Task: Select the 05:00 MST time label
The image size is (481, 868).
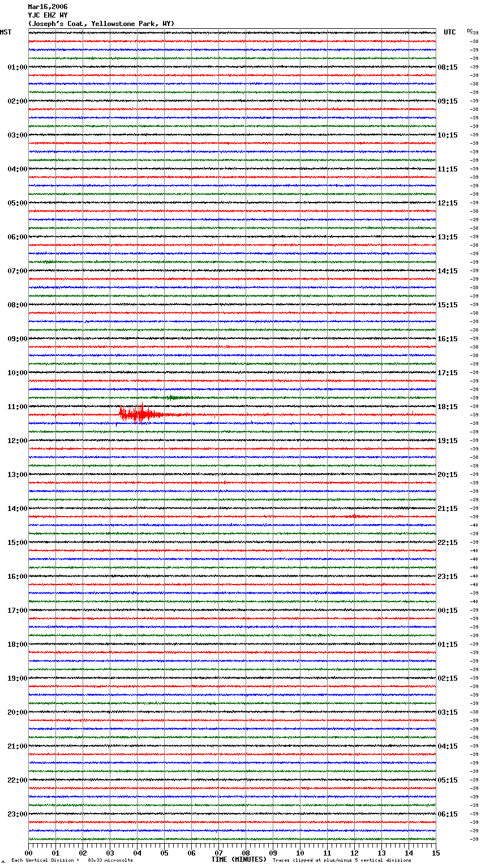Action: (x=18, y=203)
